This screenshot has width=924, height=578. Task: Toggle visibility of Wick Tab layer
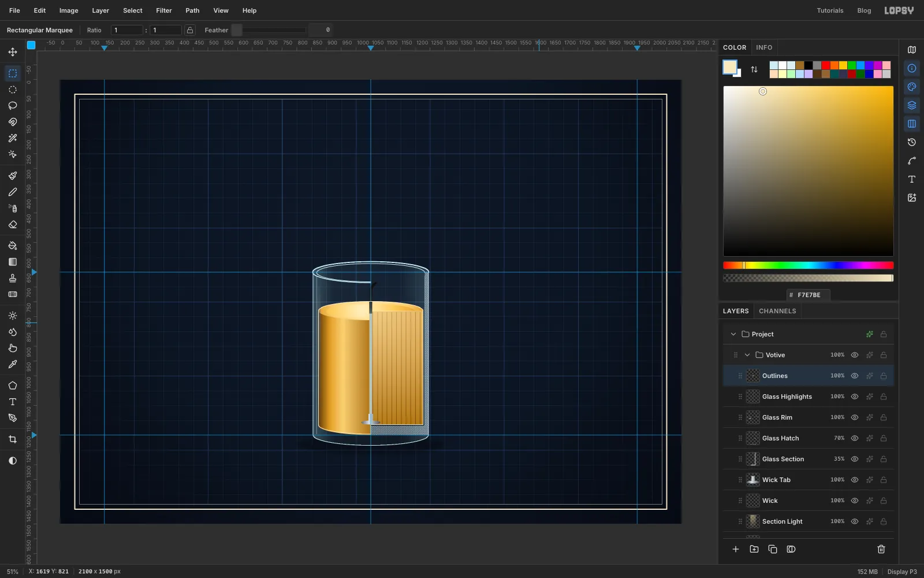(x=855, y=480)
